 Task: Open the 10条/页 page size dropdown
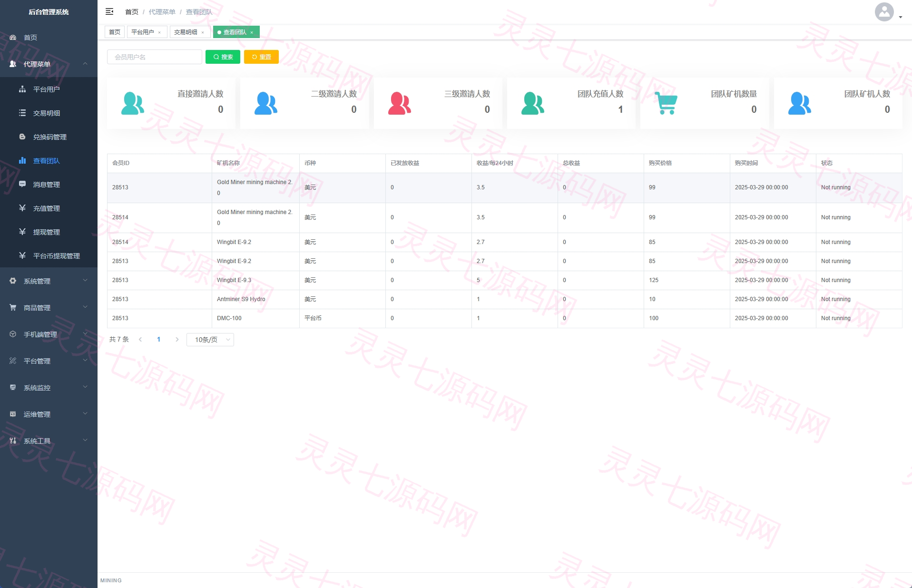[210, 339]
